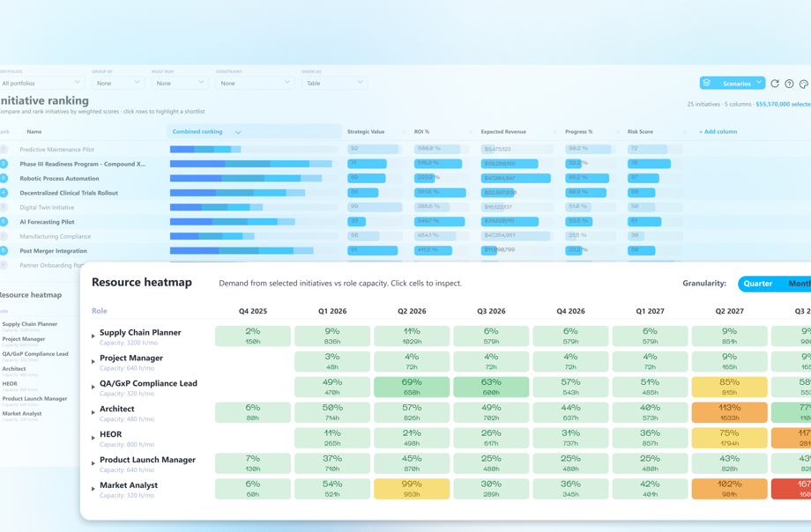Inspect Architect 50% cell in Q1 2026

pyautogui.click(x=332, y=412)
